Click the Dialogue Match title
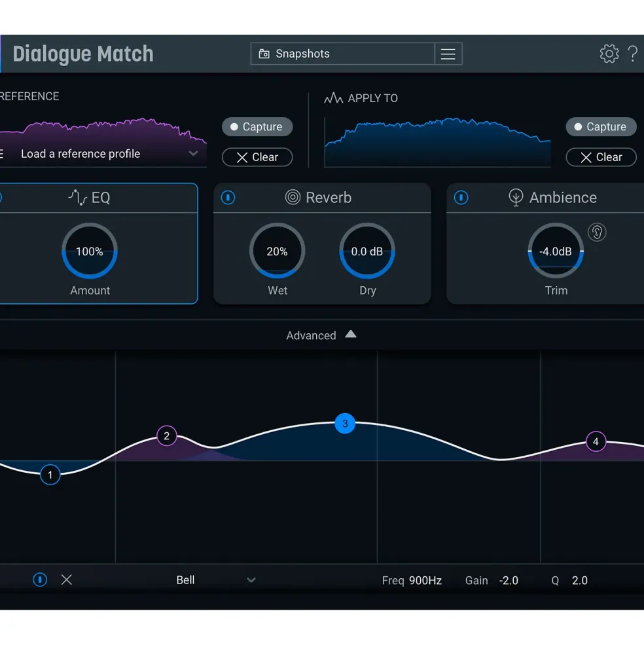Viewport: 644px width, 645px height. click(83, 54)
